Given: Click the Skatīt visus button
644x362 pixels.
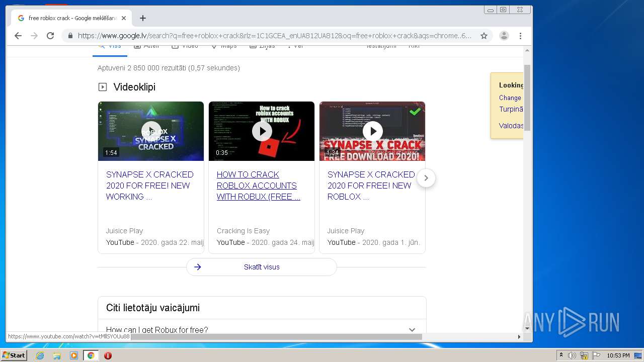Looking at the screenshot, I should pos(262,267).
